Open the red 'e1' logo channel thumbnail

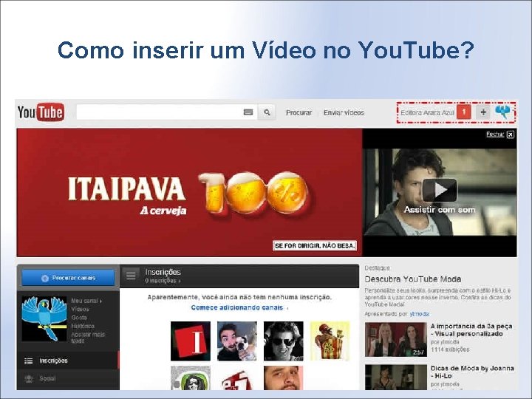[x=237, y=379]
